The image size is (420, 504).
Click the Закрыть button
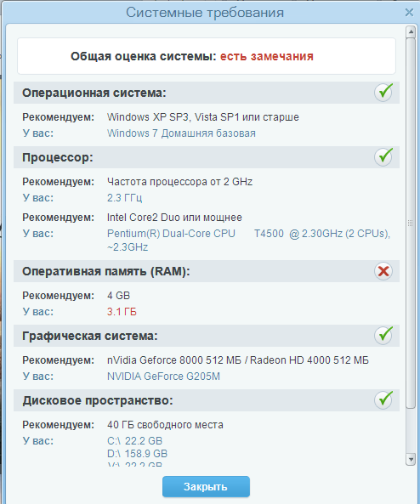[x=206, y=487]
